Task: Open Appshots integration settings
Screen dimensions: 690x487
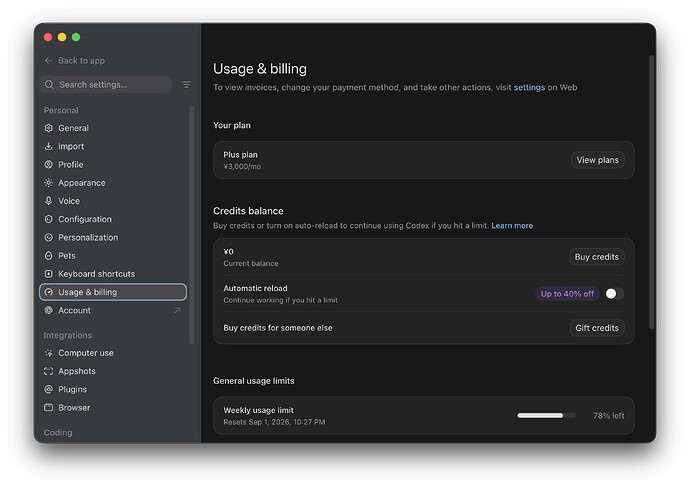Action: tap(113, 371)
